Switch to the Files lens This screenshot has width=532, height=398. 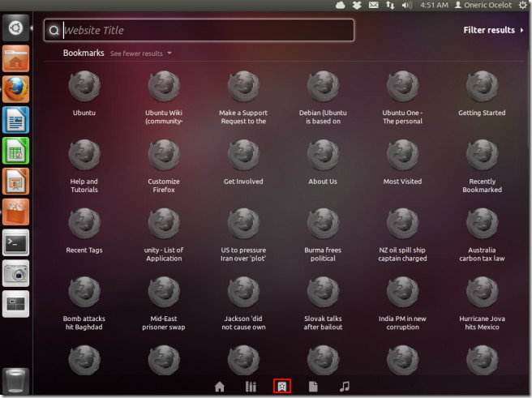point(313,387)
